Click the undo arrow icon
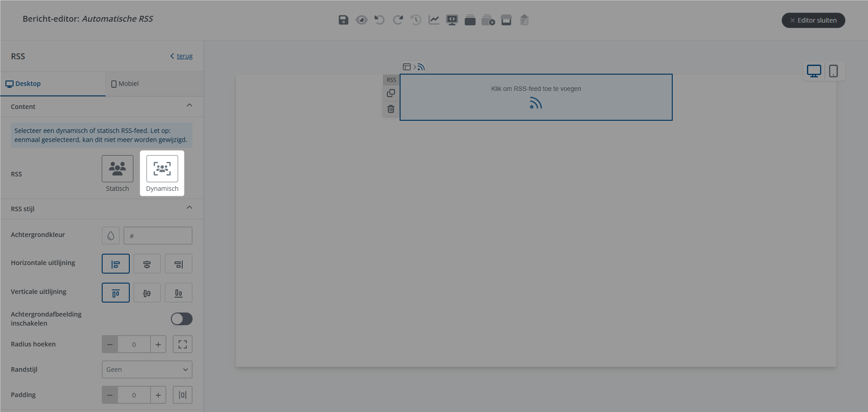Image resolution: width=868 pixels, height=412 pixels. [x=379, y=20]
